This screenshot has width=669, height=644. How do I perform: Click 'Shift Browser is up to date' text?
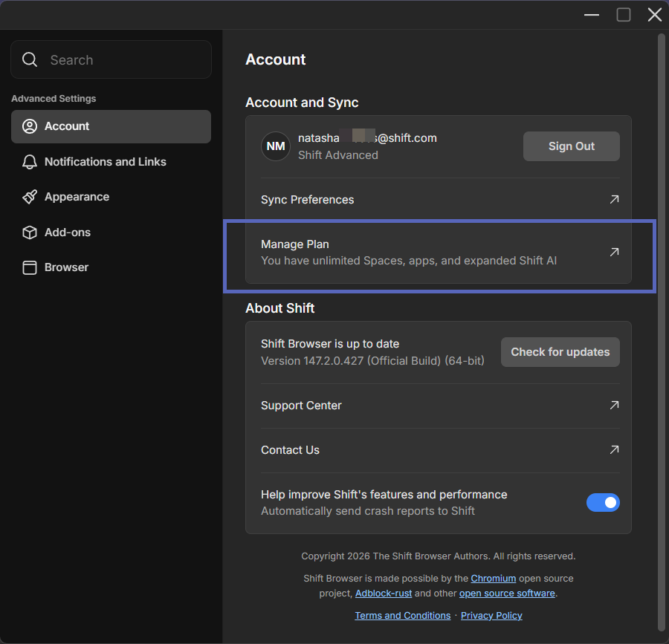coord(330,344)
